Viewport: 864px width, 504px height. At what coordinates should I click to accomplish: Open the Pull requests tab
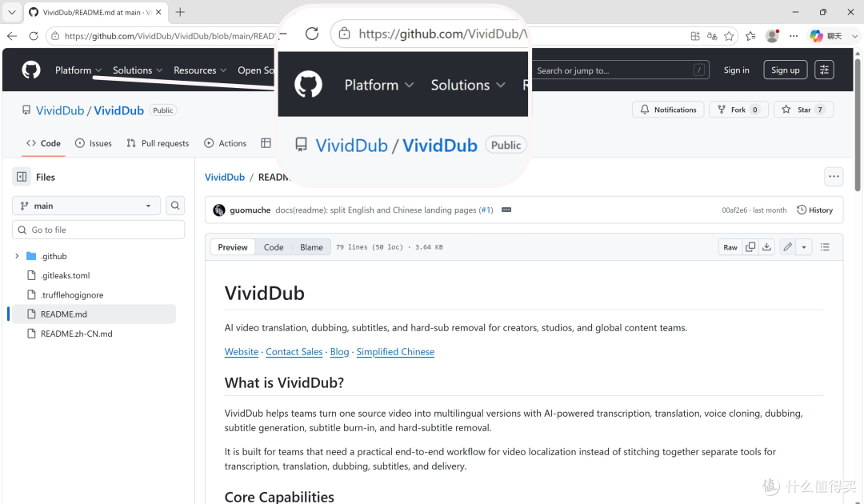(x=158, y=143)
